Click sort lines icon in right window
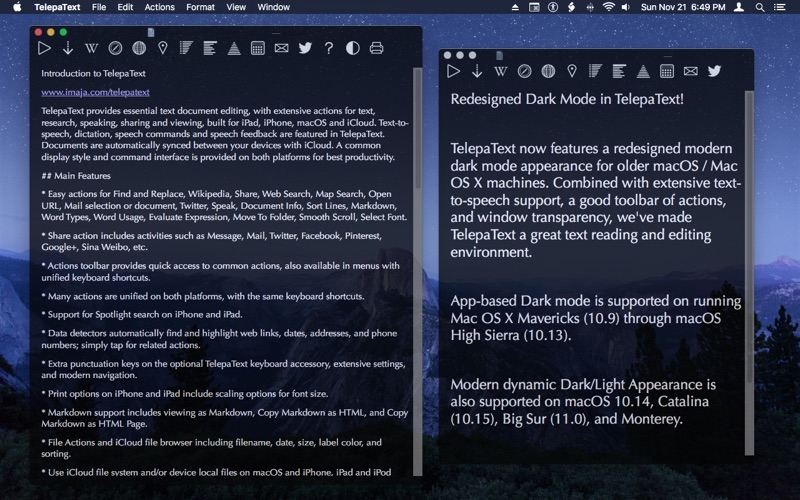 [595, 71]
